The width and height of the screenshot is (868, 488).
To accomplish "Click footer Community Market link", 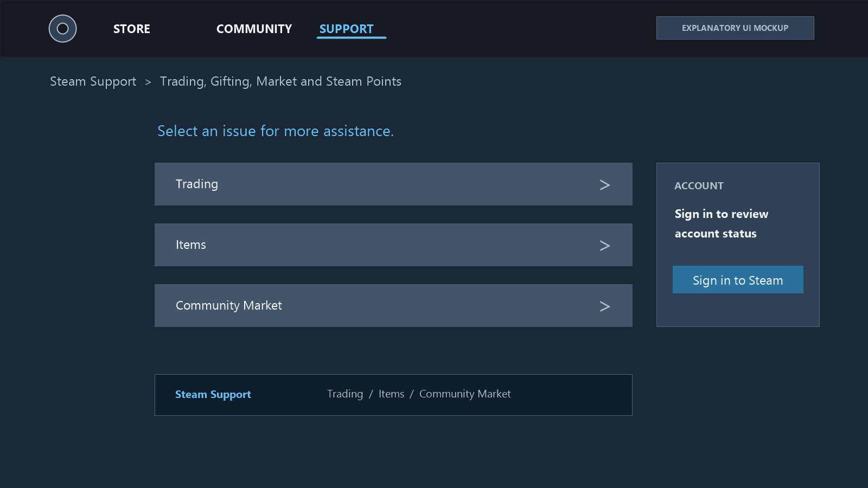I will [x=465, y=394].
